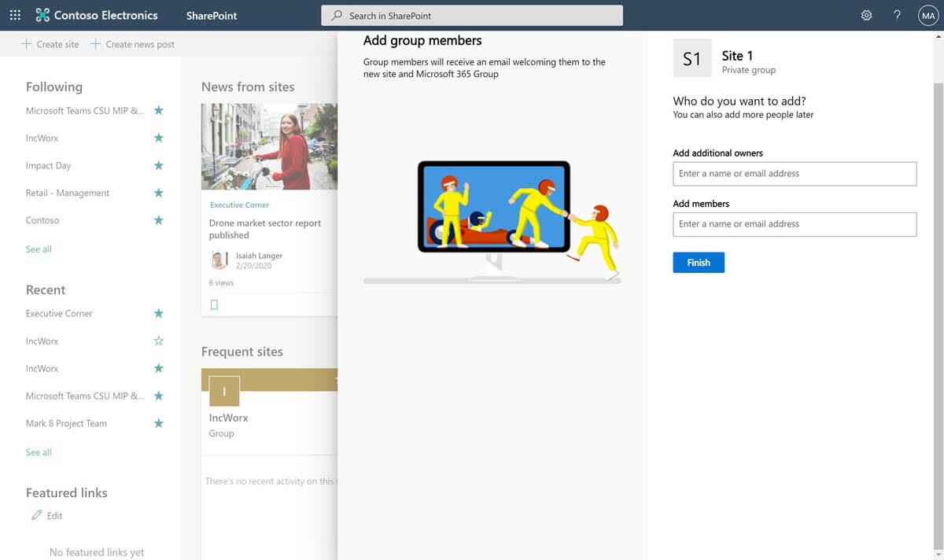Open Executive Corner in Recent list
944x560 pixels.
59,314
